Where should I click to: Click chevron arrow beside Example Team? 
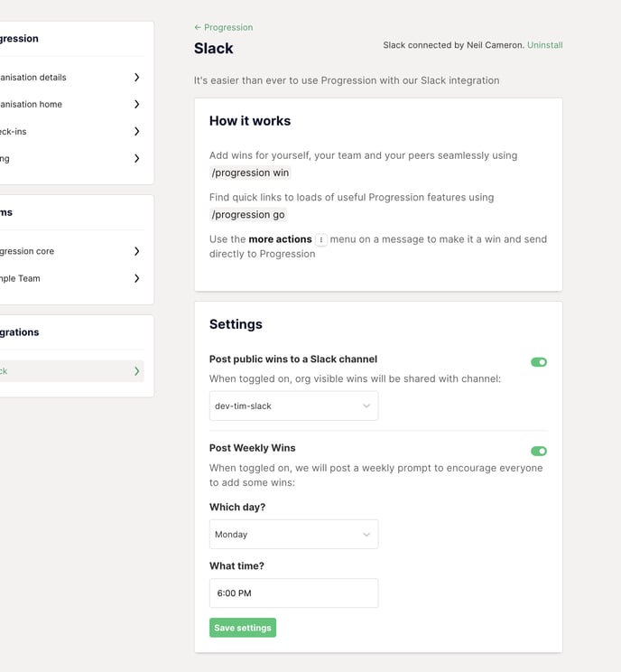point(136,278)
